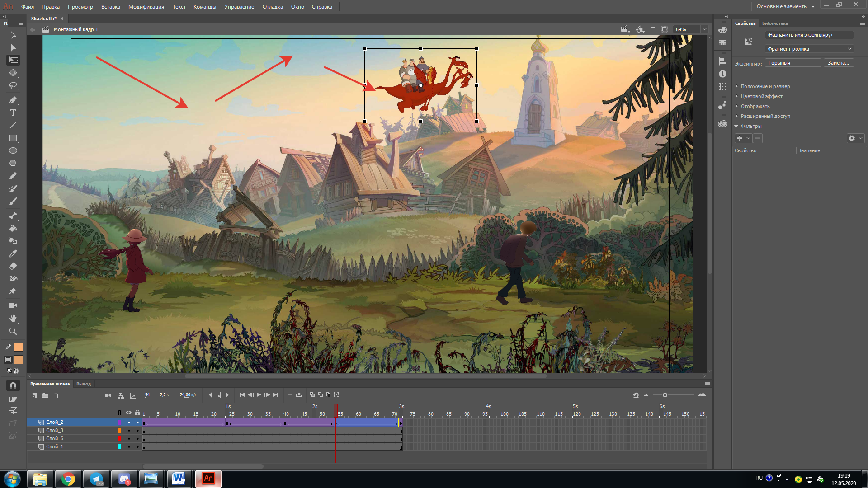
Task: Select the Hand tool
Action: point(13,319)
